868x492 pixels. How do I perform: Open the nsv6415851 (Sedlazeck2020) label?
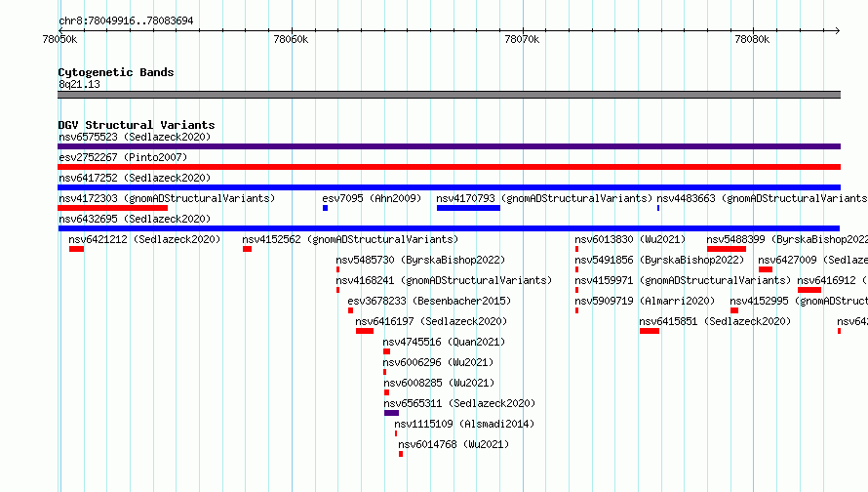coord(715,321)
